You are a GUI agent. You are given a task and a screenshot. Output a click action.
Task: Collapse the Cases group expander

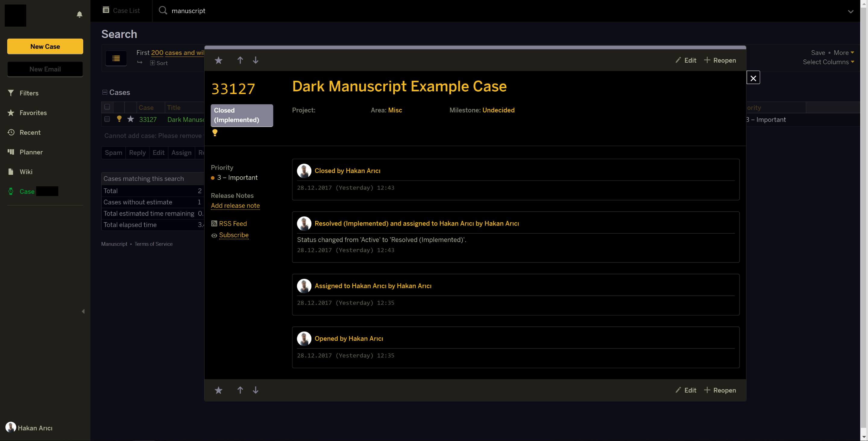pos(105,92)
